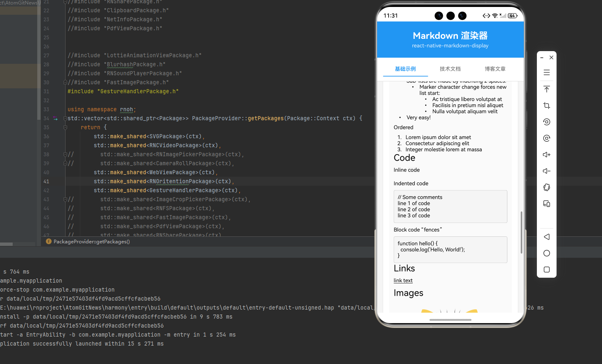Image resolution: width=602 pixels, height=364 pixels.
Task: Tap the emulator Back triangle button
Action: coord(546,237)
